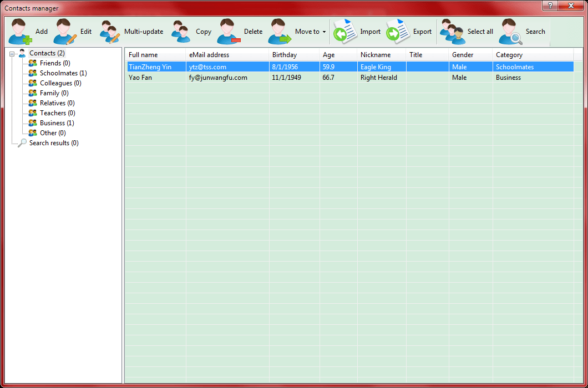Open the Schoolmates (1) category

tap(63, 73)
